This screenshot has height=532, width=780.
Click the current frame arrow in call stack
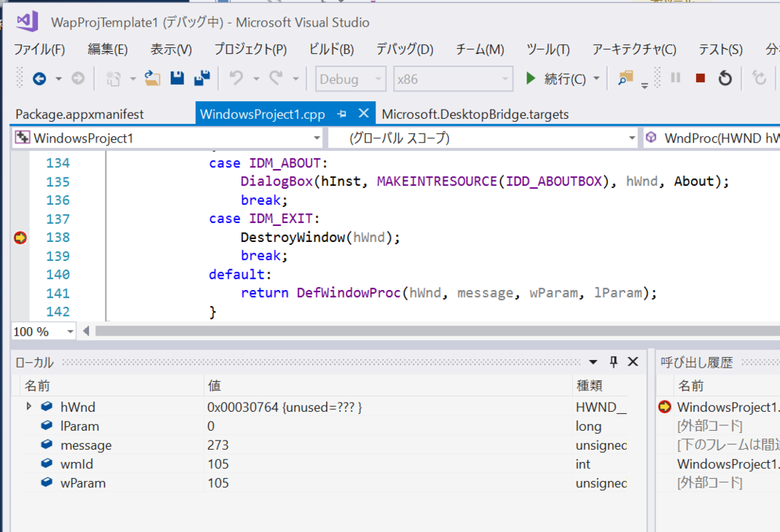(x=664, y=406)
